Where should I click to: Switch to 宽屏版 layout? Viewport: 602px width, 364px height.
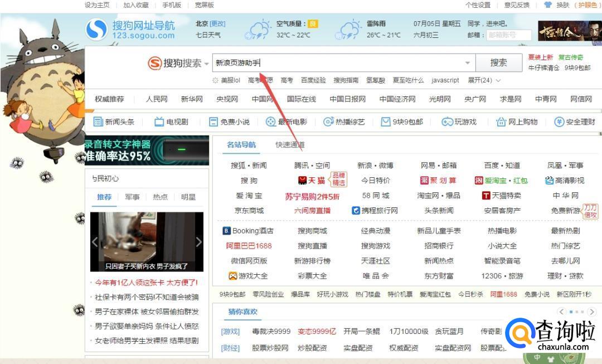204,5
